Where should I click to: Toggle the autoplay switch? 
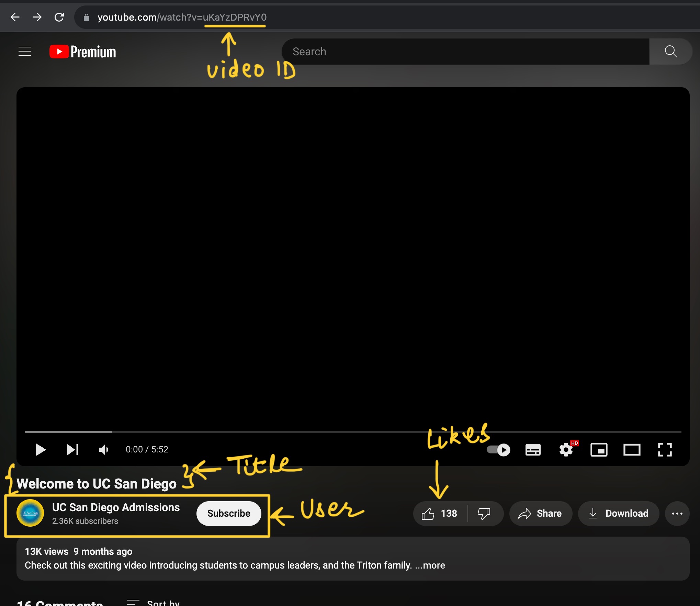498,450
